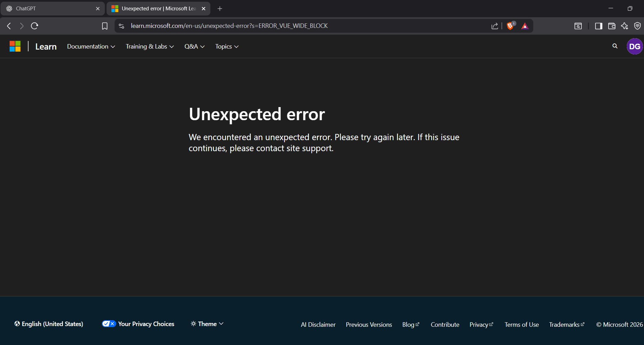This screenshot has height=345, width=644.
Task: Toggle Your Privacy Choices switch
Action: (x=108, y=323)
